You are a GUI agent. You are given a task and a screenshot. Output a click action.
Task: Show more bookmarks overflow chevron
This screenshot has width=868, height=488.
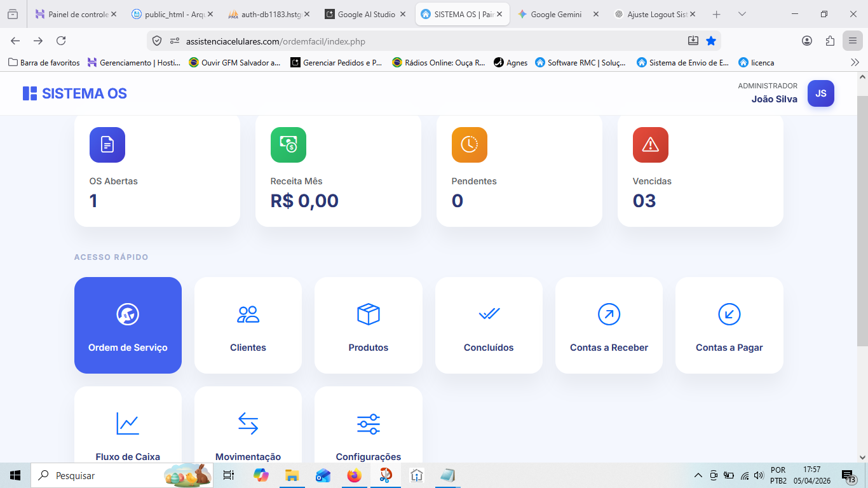[855, 62]
